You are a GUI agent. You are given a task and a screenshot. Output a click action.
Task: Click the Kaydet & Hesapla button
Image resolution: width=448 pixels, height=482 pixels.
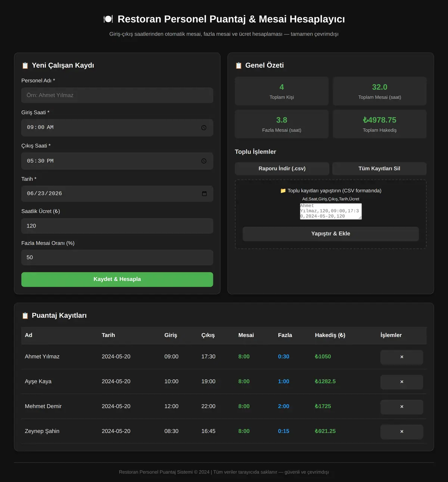[x=117, y=279]
